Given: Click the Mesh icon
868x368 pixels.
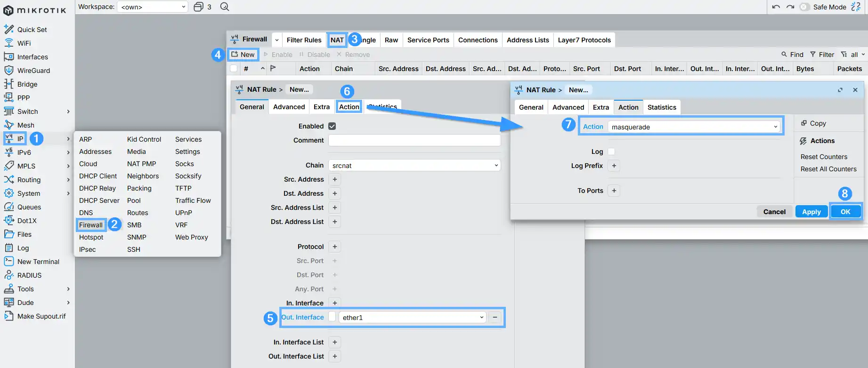Looking at the screenshot, I should pyautogui.click(x=8, y=125).
